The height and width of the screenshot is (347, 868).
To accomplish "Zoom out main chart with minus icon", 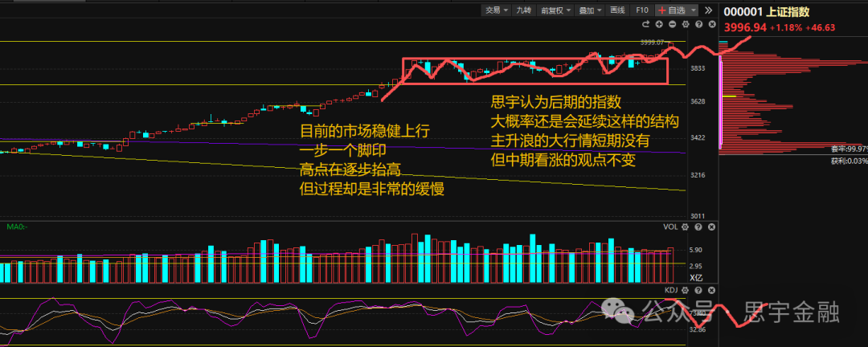I will pyautogui.click(x=672, y=24).
